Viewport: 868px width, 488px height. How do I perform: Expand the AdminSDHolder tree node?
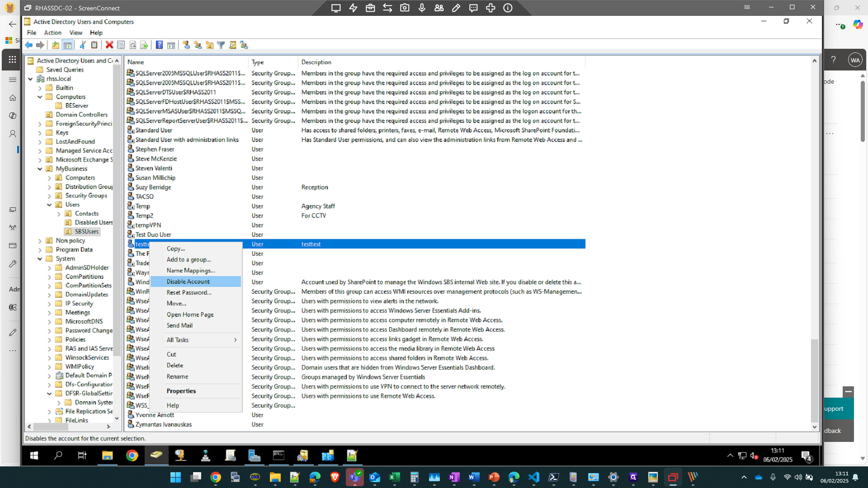(x=49, y=268)
